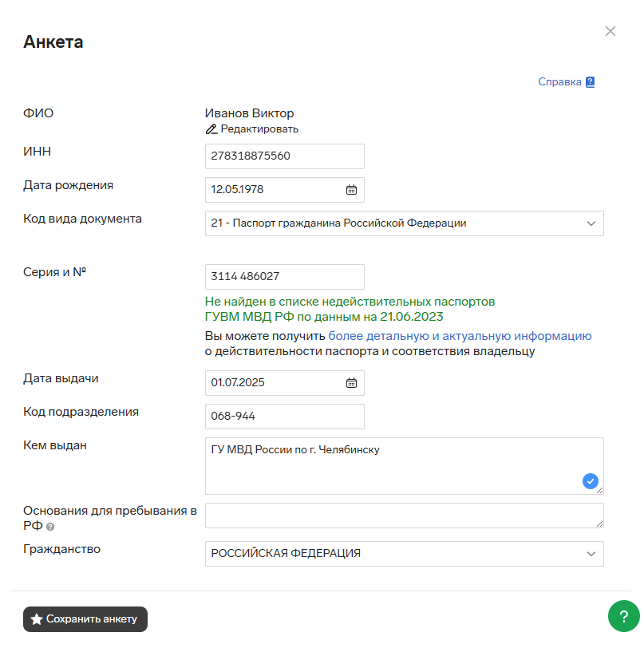
Task: Click the pencil edit icon under name
Action: [211, 129]
